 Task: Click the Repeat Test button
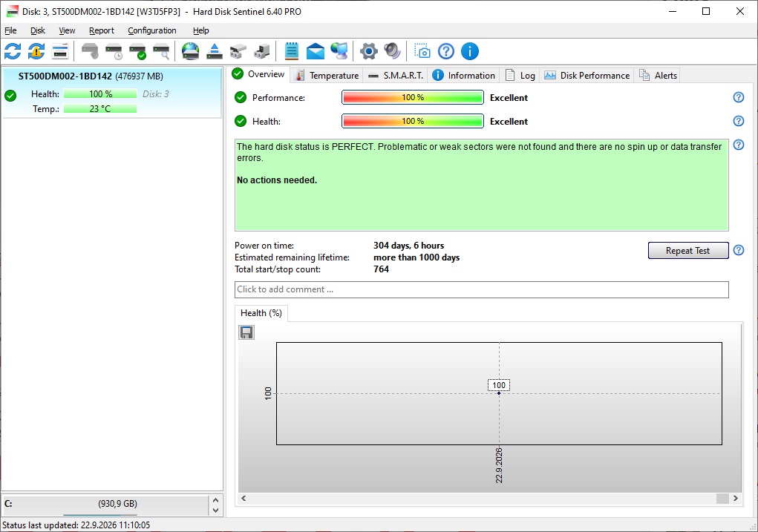tap(688, 250)
